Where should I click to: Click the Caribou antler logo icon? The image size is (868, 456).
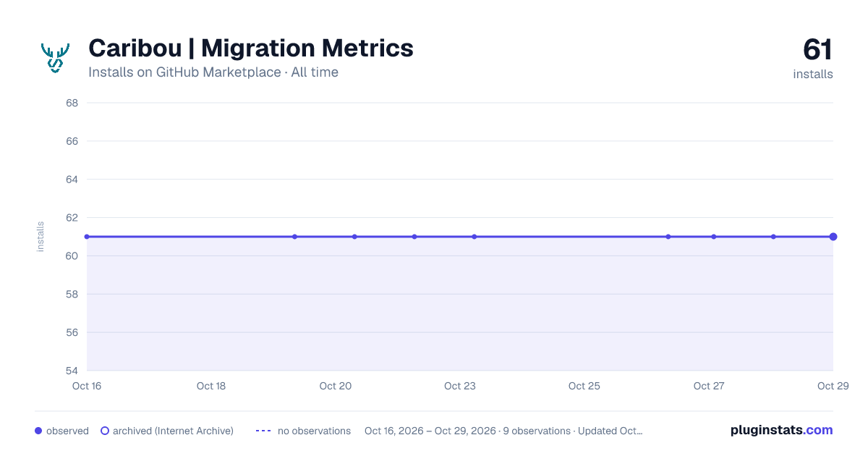pyautogui.click(x=55, y=59)
